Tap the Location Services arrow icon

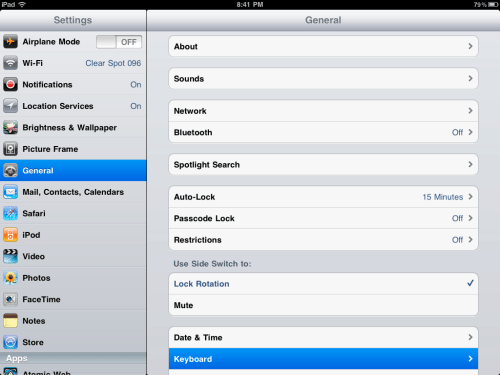(x=10, y=106)
